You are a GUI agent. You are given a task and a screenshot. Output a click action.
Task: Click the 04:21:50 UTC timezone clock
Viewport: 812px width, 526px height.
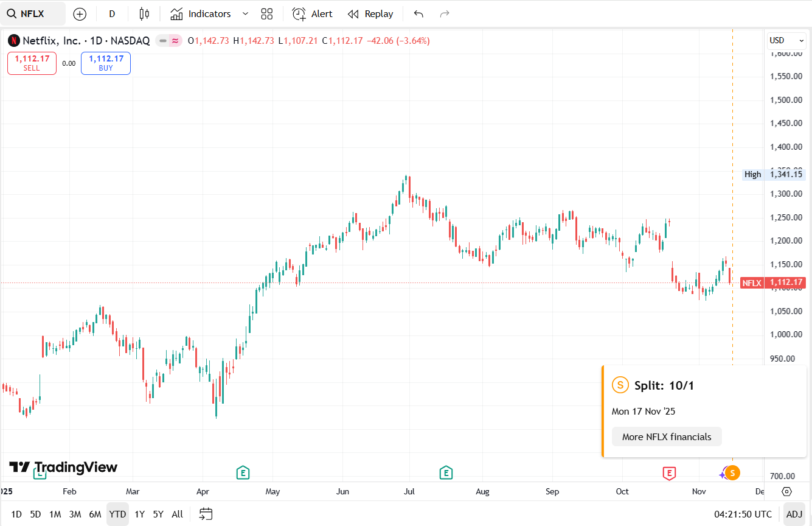tap(743, 514)
